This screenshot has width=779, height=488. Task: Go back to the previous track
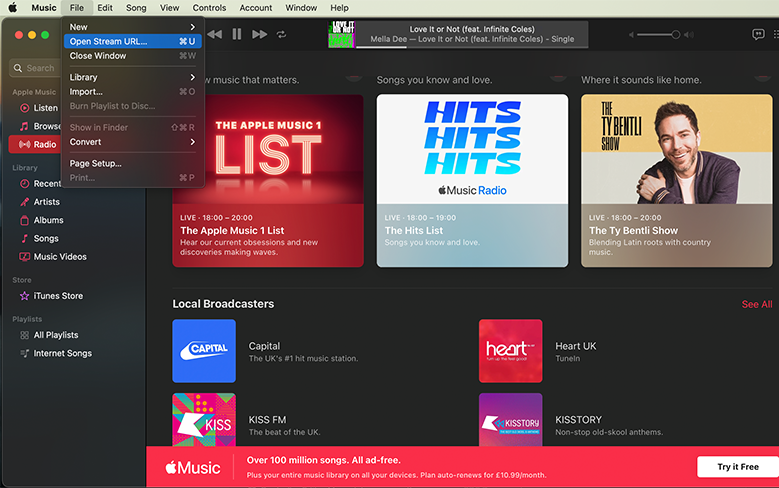point(214,34)
